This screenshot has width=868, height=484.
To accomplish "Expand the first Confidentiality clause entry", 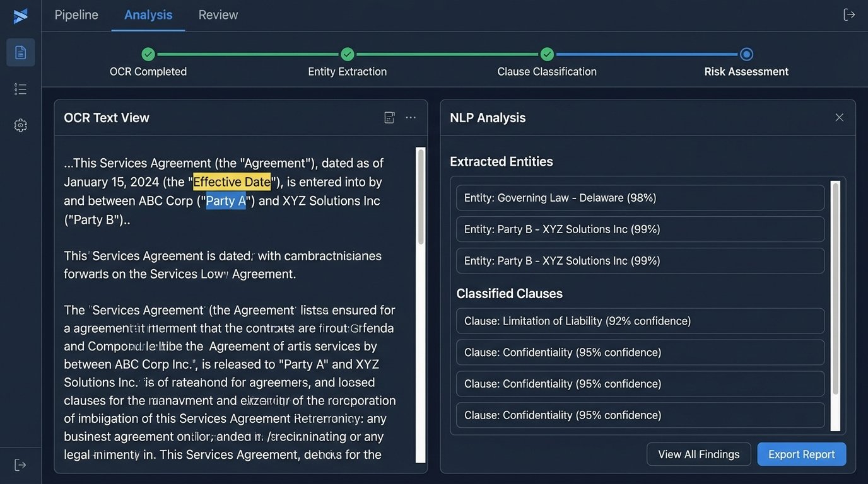I will pos(640,352).
